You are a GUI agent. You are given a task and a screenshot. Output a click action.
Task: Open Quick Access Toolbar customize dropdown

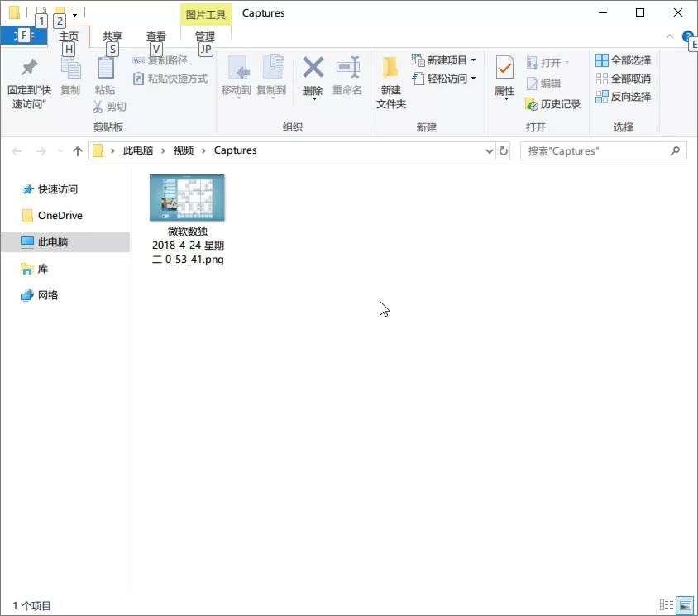[74, 14]
